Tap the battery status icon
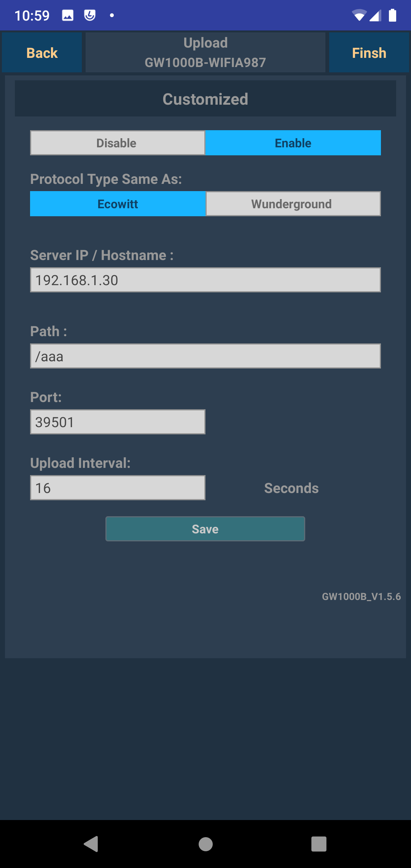The height and width of the screenshot is (868, 411). (392, 15)
